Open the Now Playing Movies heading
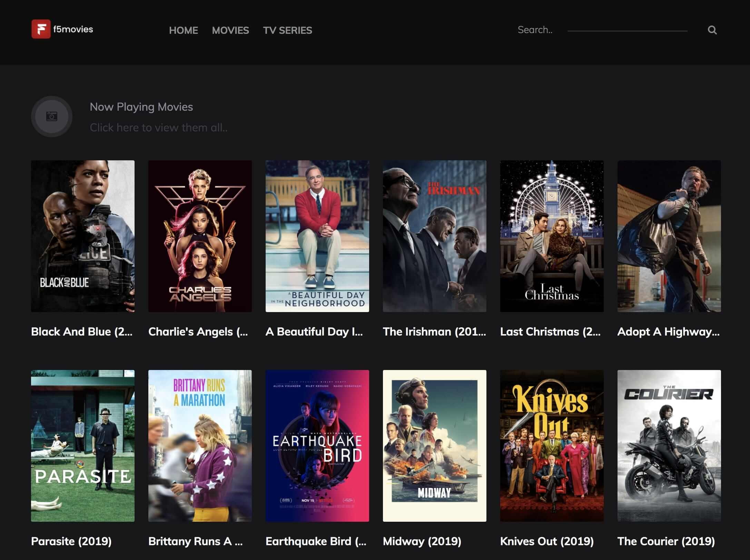Image resolution: width=750 pixels, height=560 pixels. coord(141,107)
